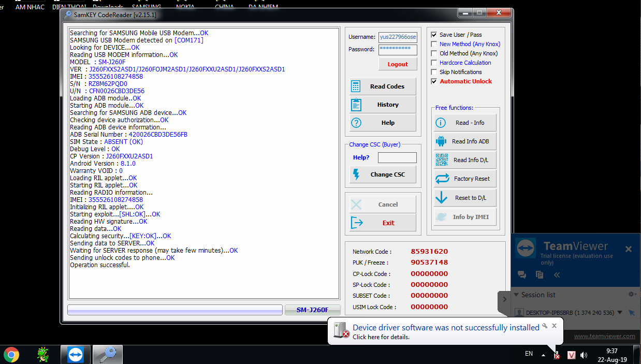Screen dimensions: 641x364
Task: Enable Old Method (Any Knox) checkbox
Action: click(x=434, y=53)
